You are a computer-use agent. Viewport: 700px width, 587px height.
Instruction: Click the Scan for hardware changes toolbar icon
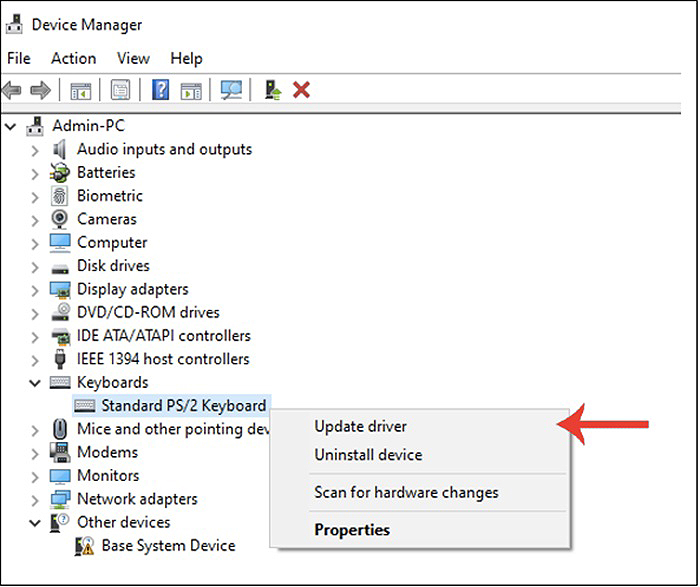pyautogui.click(x=231, y=90)
